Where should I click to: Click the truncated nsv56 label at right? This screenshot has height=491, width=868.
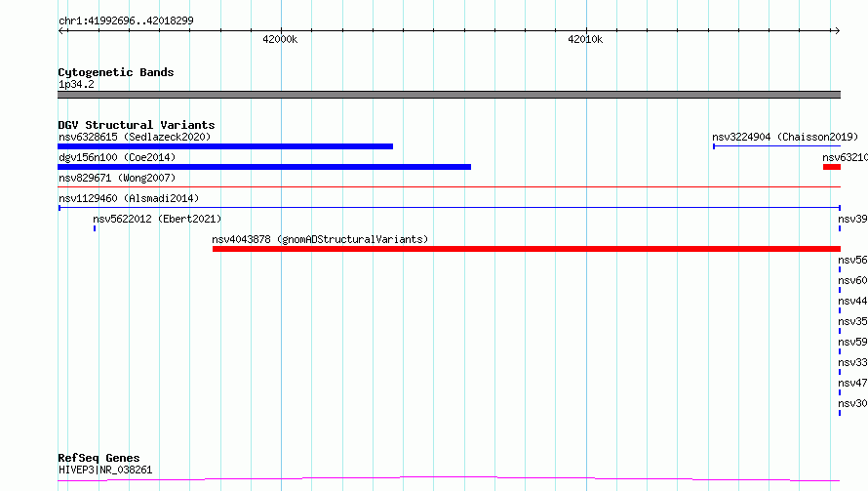coord(852,260)
